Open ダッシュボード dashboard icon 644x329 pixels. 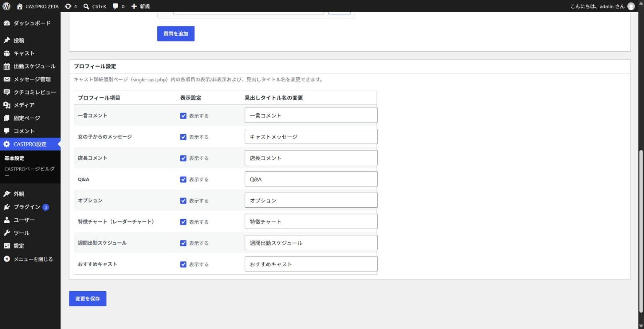[7, 23]
